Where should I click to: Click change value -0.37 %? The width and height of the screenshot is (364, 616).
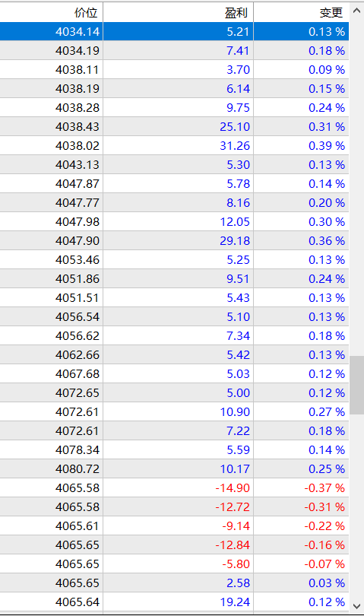point(324,488)
